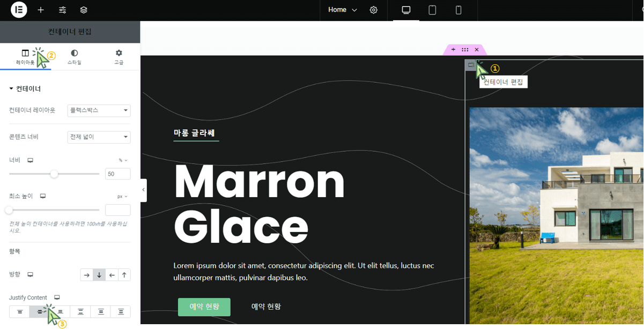Click the edit container icon on canvas
The image size is (644, 329).
click(470, 65)
